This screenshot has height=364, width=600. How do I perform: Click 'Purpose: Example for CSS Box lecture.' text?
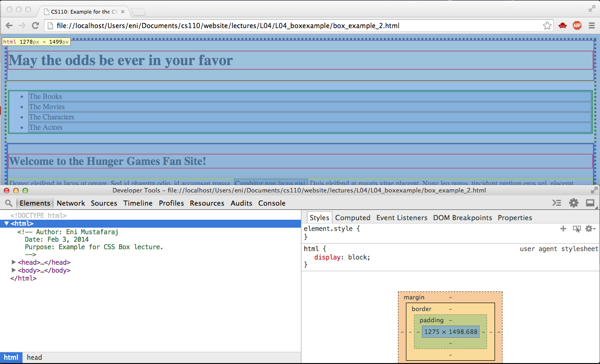click(x=94, y=247)
